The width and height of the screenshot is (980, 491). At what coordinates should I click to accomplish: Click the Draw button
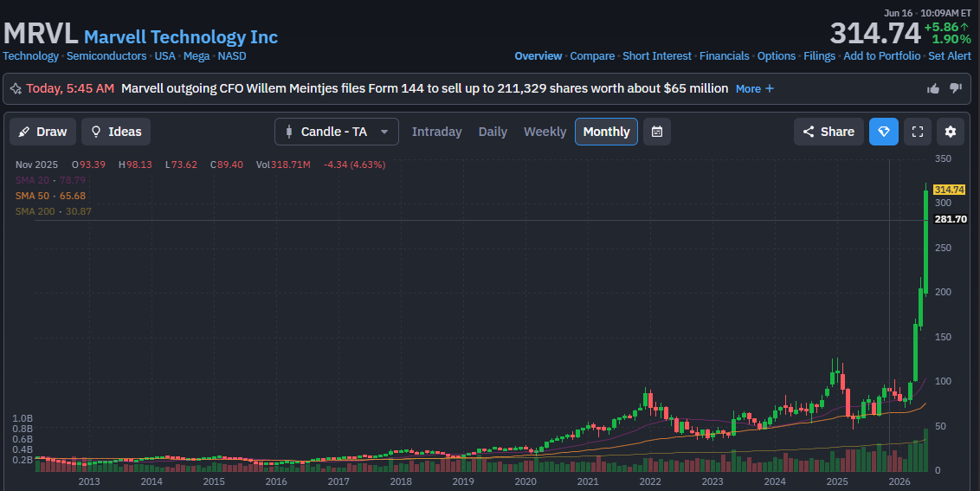(x=42, y=132)
